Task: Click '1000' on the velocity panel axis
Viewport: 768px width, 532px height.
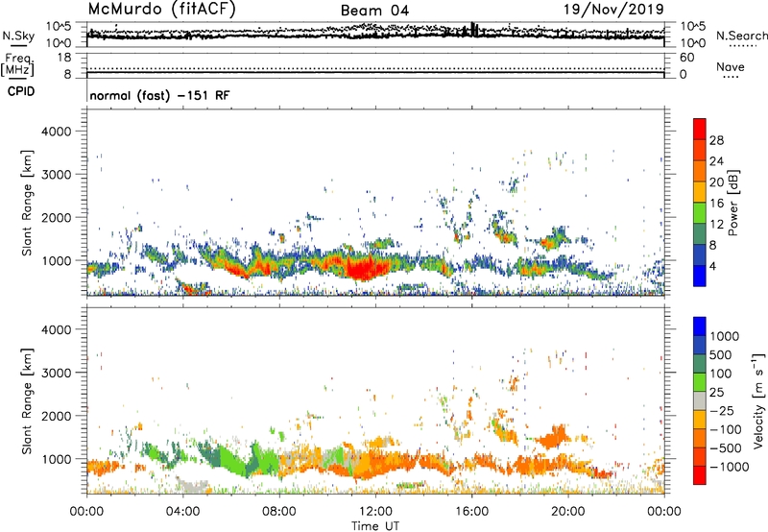Action: point(56,459)
